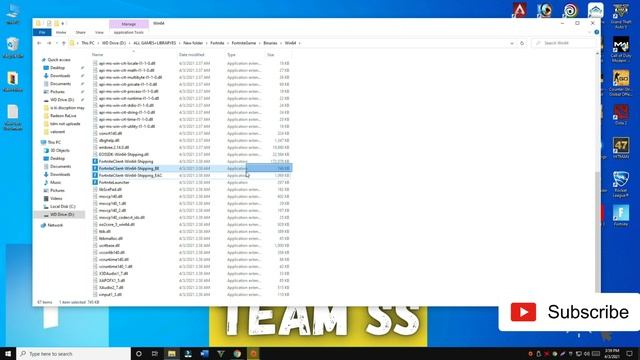Open the File ribbon tab

(x=42, y=32)
